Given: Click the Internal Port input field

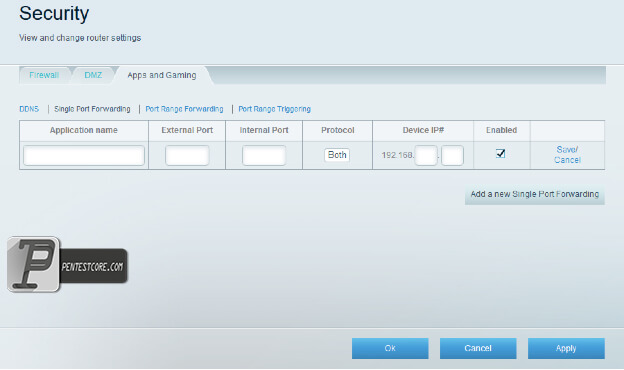Looking at the screenshot, I should (264, 155).
